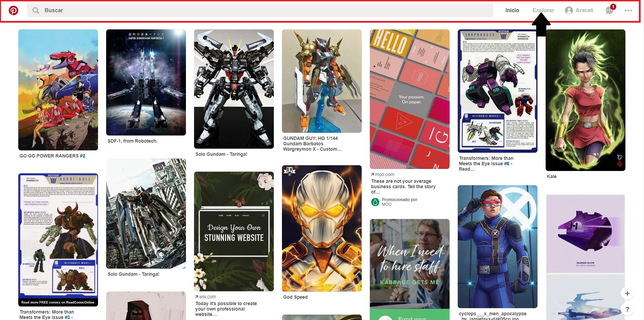The width and height of the screenshot is (644, 320).
Task: Open the black Gundam model pin image
Action: tap(234, 89)
